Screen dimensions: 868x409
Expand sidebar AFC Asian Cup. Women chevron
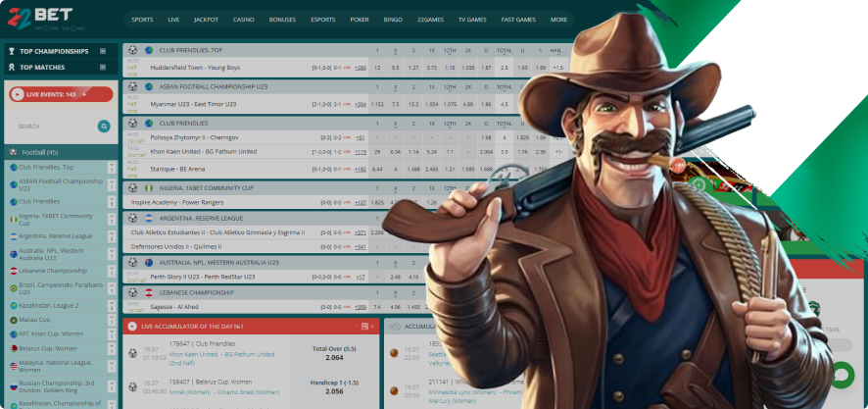tap(112, 334)
